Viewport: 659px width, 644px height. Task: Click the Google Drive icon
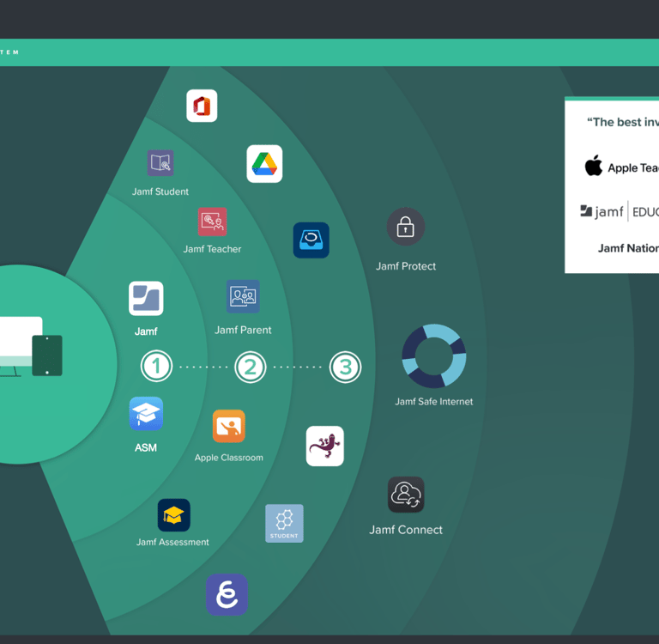tap(264, 164)
